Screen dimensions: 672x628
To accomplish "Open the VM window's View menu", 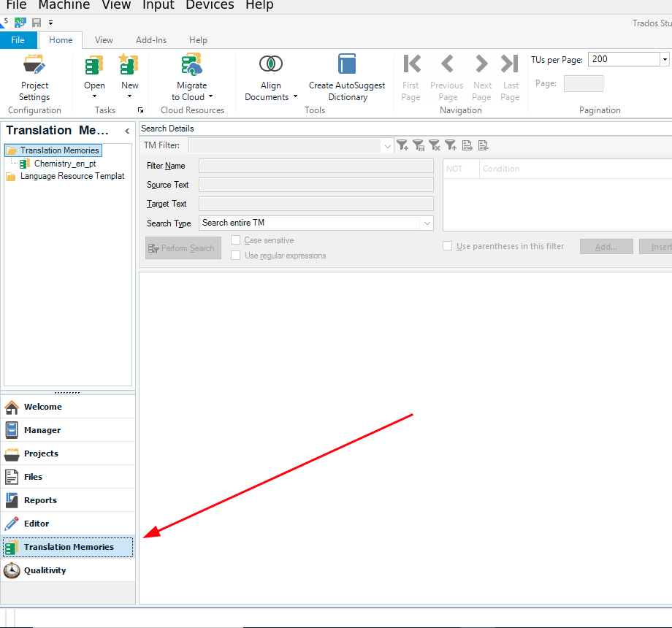I will 116,5.
